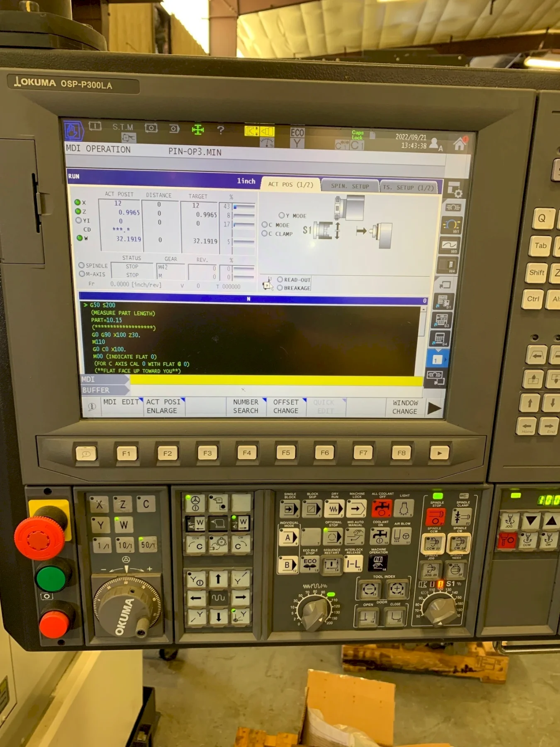This screenshot has height=747, width=560.
Task: Push the Coolant On faucet key
Action: 380,536
